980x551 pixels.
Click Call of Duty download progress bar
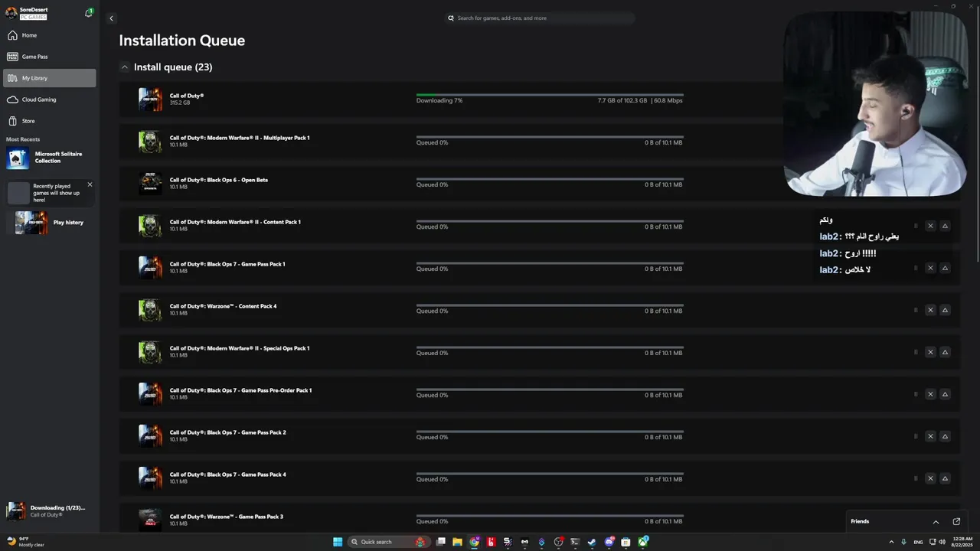point(550,95)
